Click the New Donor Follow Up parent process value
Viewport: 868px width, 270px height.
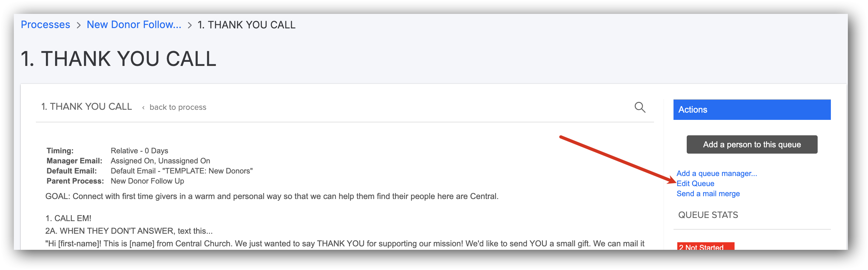[147, 181]
